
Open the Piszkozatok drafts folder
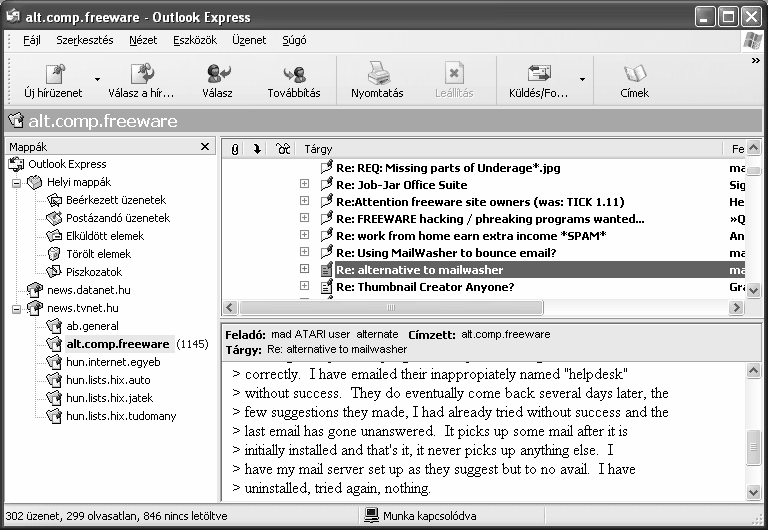94,272
